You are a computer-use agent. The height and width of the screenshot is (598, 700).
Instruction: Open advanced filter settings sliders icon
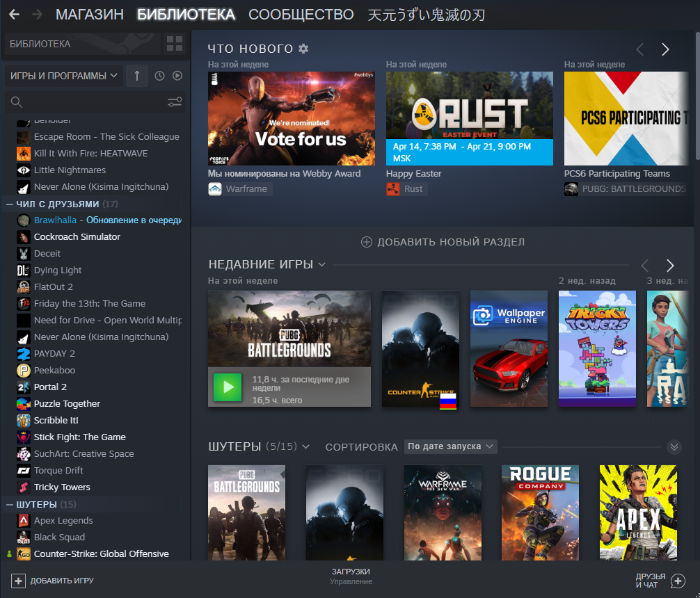pyautogui.click(x=175, y=102)
